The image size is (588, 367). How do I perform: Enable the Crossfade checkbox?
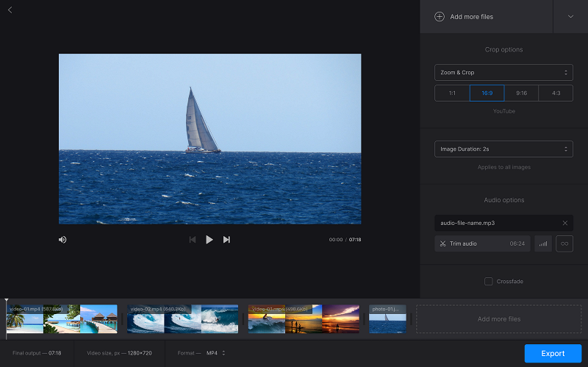click(489, 281)
